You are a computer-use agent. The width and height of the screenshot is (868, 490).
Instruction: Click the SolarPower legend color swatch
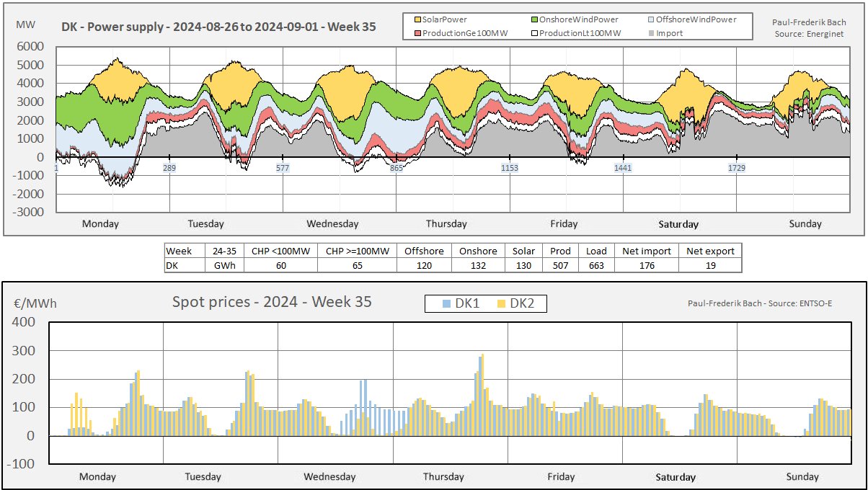pos(417,20)
